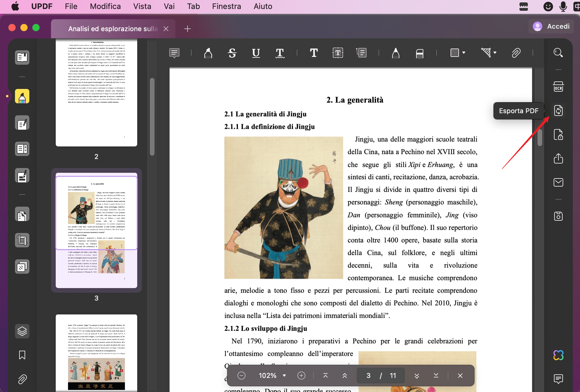This screenshot has height=392, width=580.
Task: Close the 'Analisi ed esplorazione' tab
Action: tap(166, 29)
